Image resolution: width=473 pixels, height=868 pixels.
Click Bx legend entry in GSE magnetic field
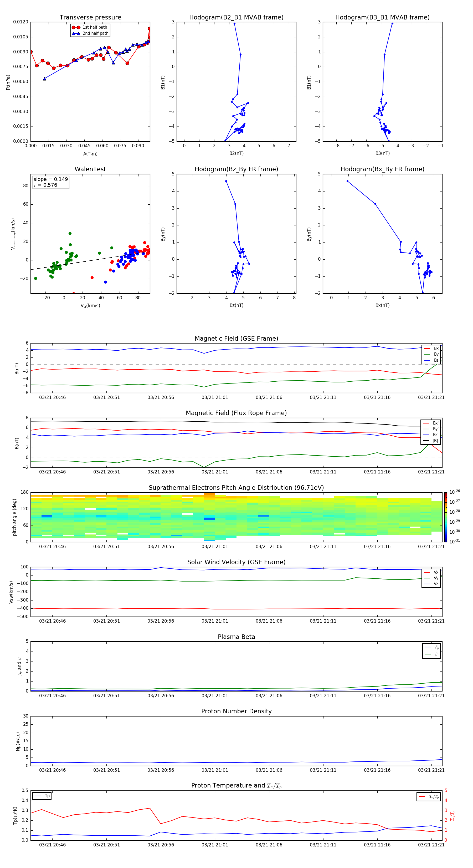[431, 349]
